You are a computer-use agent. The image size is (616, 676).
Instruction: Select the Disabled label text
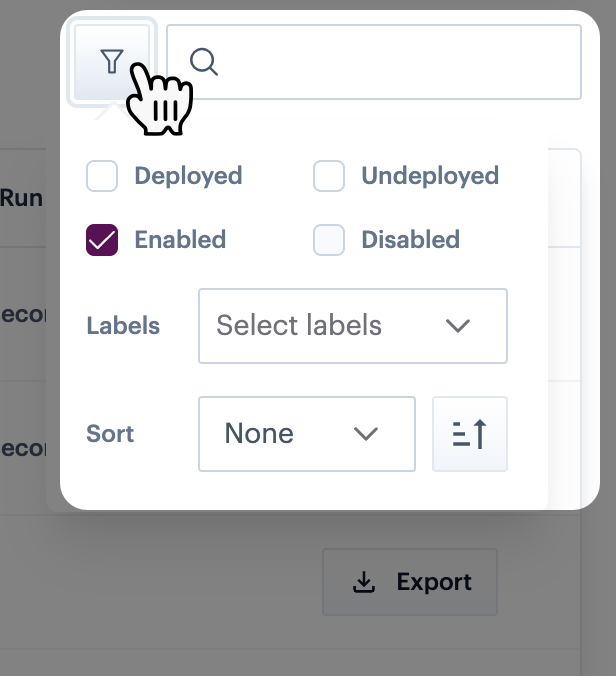(x=410, y=240)
